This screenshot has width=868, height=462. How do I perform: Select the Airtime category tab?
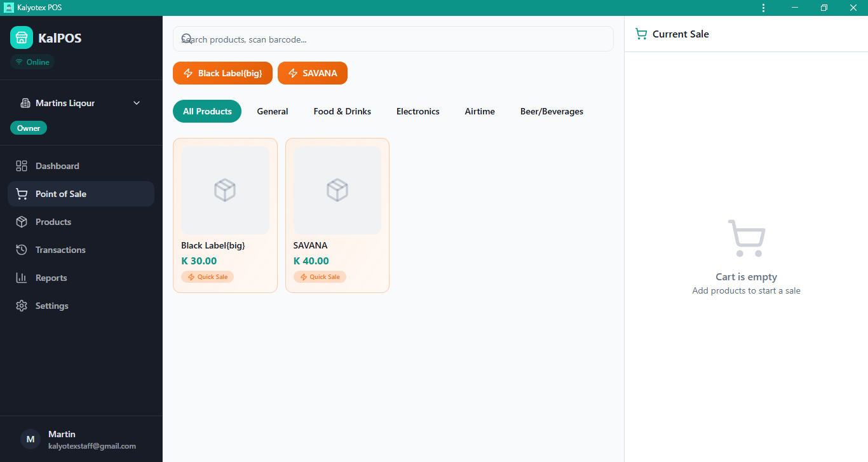[480, 111]
